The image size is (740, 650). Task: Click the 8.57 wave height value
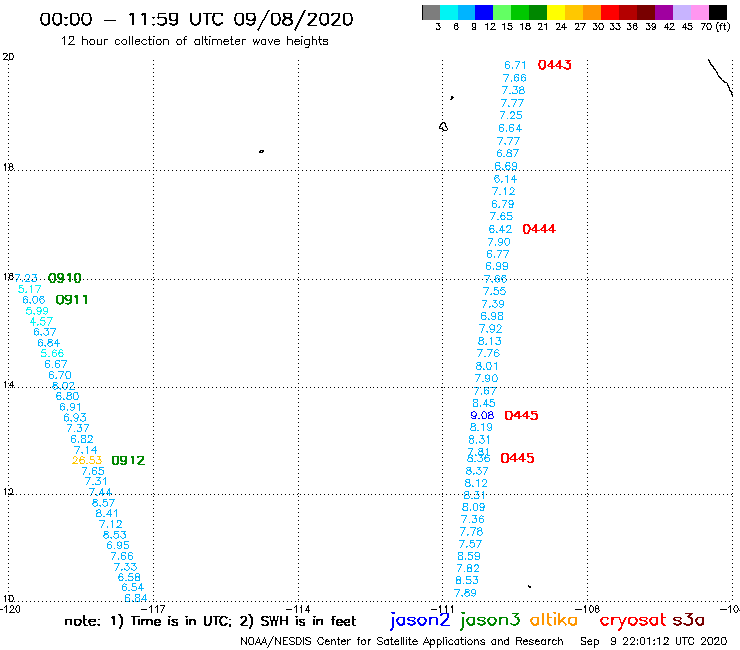click(x=103, y=503)
